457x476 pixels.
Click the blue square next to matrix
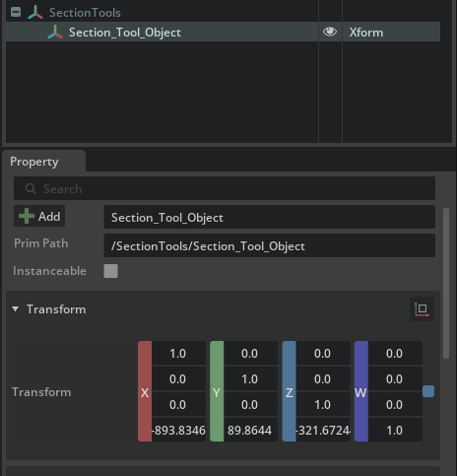[428, 391]
